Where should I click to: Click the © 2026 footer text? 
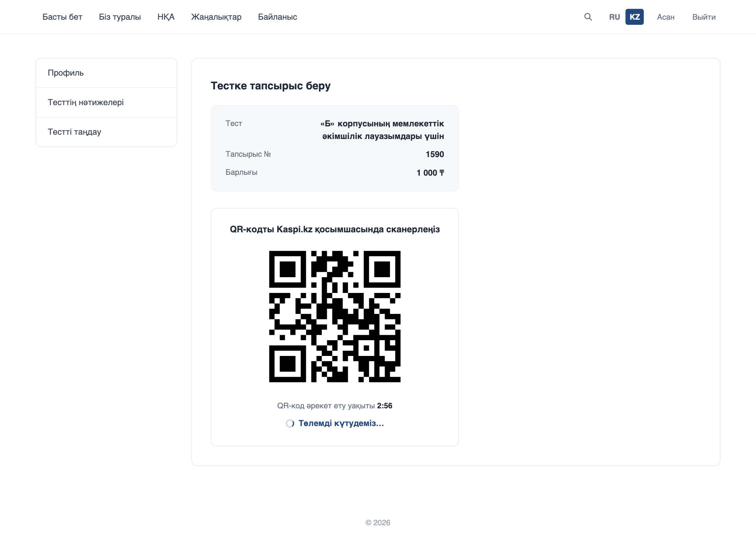(x=378, y=522)
